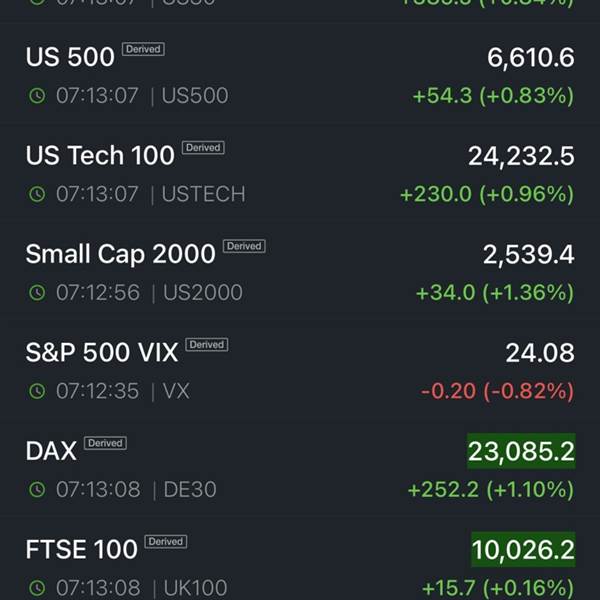Tap the Derived badge next to FTSE 100
The height and width of the screenshot is (600, 600).
click(165, 542)
